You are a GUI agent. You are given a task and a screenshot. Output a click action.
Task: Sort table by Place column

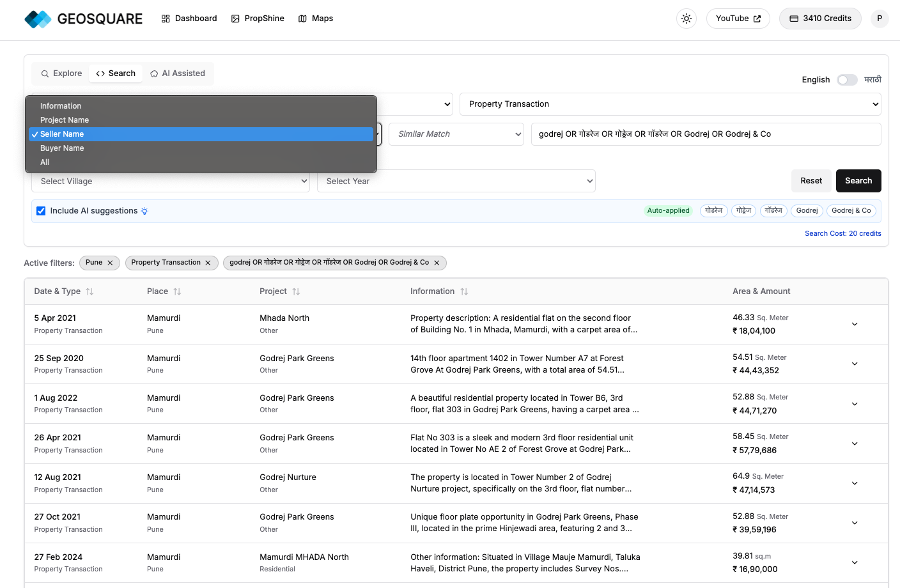[x=177, y=291]
